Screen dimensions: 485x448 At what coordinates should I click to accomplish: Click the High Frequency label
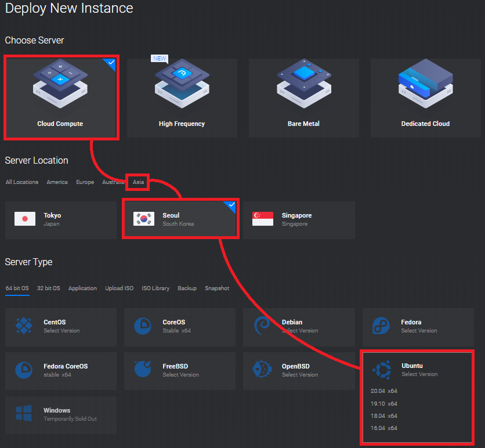coord(182,124)
